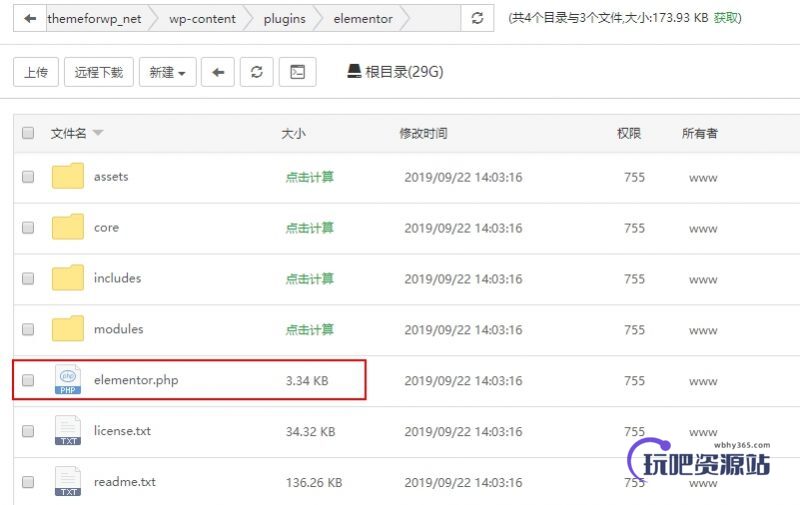Viewport: 800px width, 505px height.
Task: Click the license.txt file name
Action: pyautogui.click(x=122, y=431)
